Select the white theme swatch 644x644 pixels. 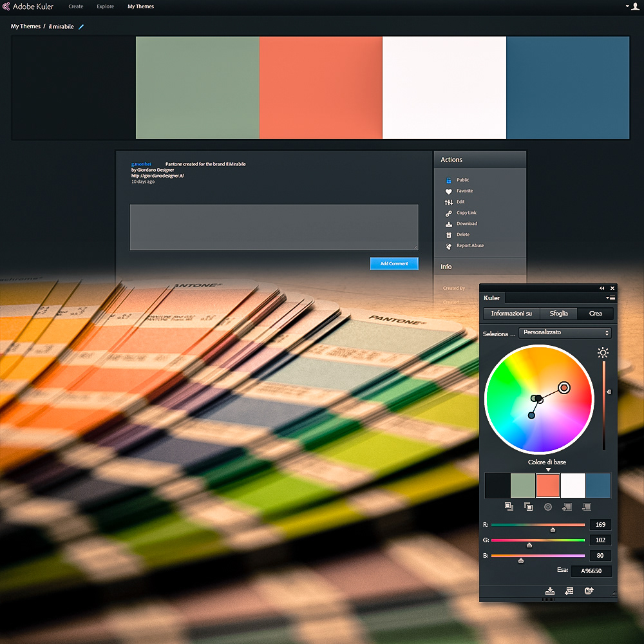tap(444, 88)
